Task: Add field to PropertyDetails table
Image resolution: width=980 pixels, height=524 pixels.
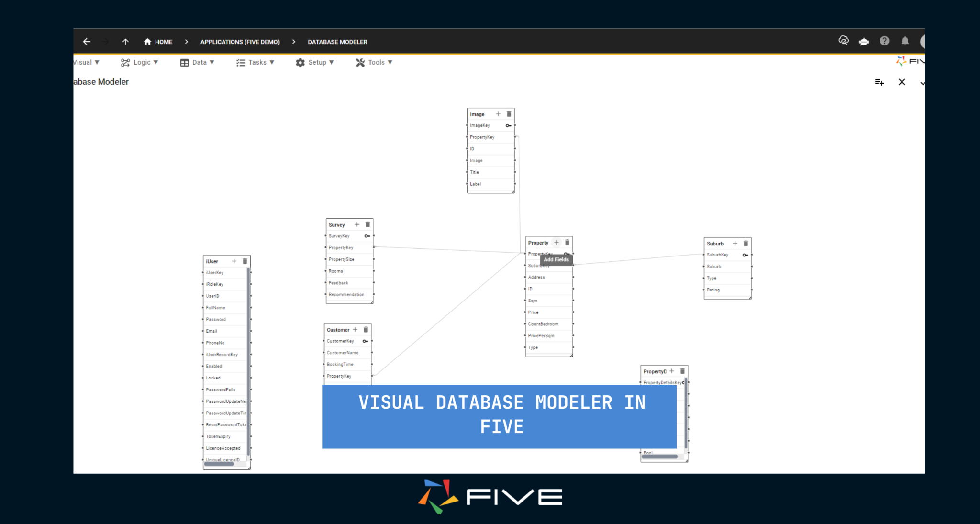Action: coord(672,371)
